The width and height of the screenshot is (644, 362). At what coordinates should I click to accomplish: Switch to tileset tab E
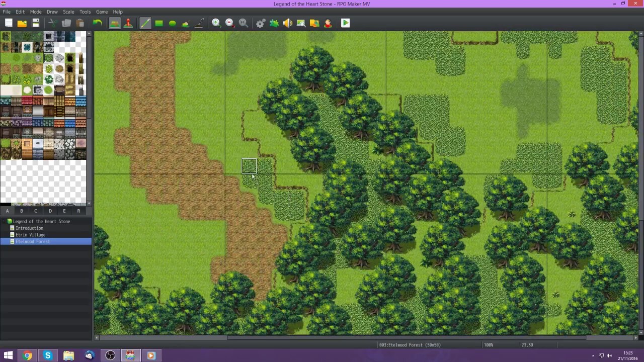click(x=64, y=211)
